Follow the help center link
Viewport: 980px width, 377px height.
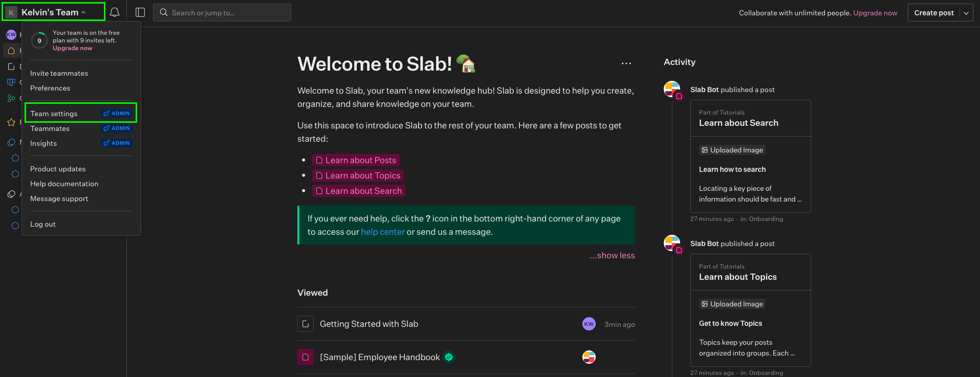click(x=383, y=232)
